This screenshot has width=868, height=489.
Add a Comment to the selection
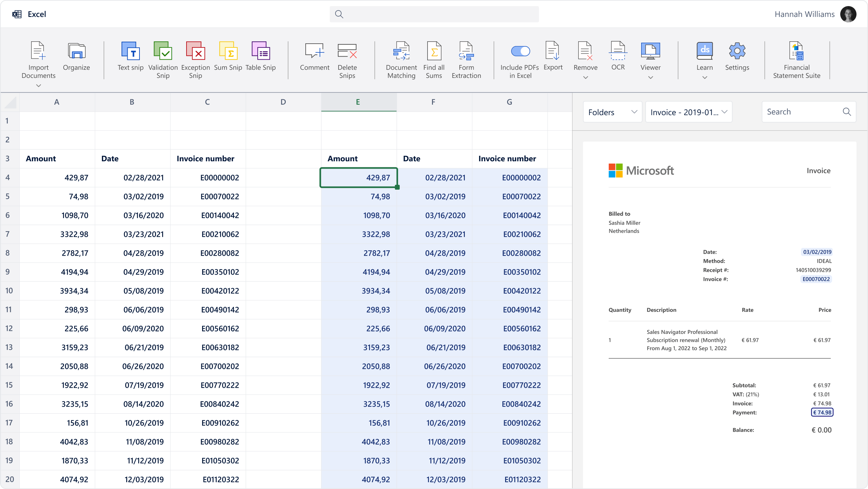(314, 56)
